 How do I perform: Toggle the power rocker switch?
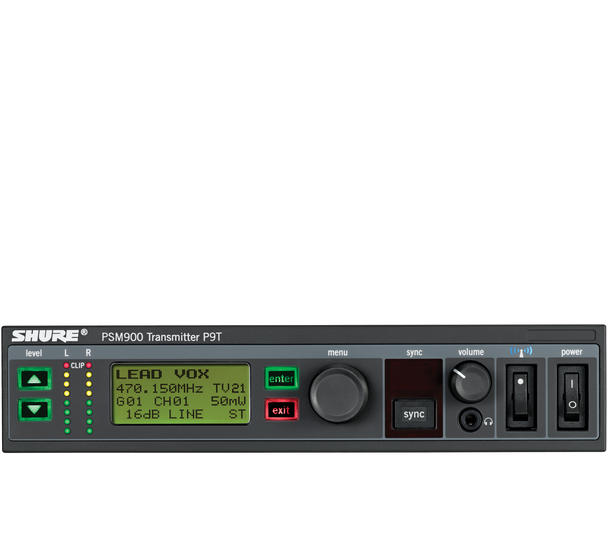572,397
